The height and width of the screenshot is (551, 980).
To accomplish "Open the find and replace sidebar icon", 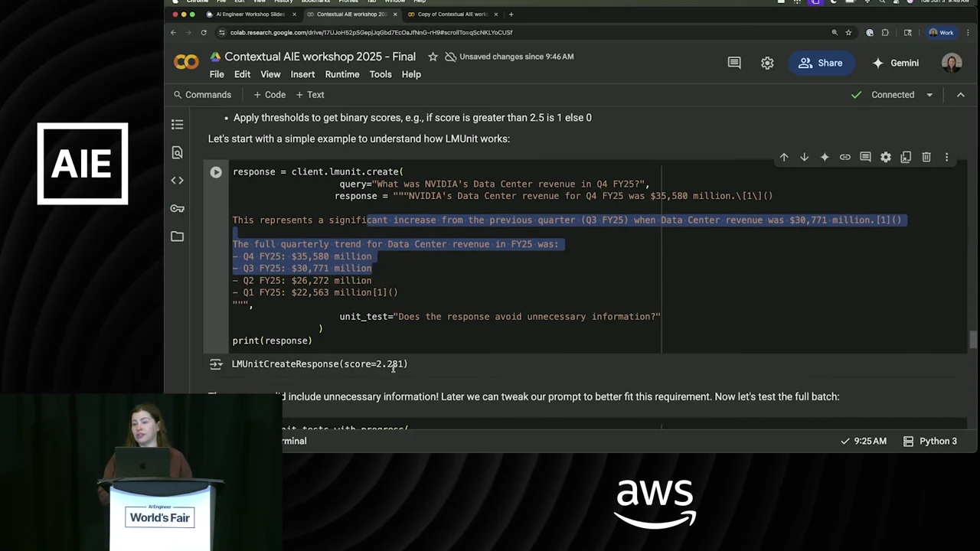I will pos(178,152).
